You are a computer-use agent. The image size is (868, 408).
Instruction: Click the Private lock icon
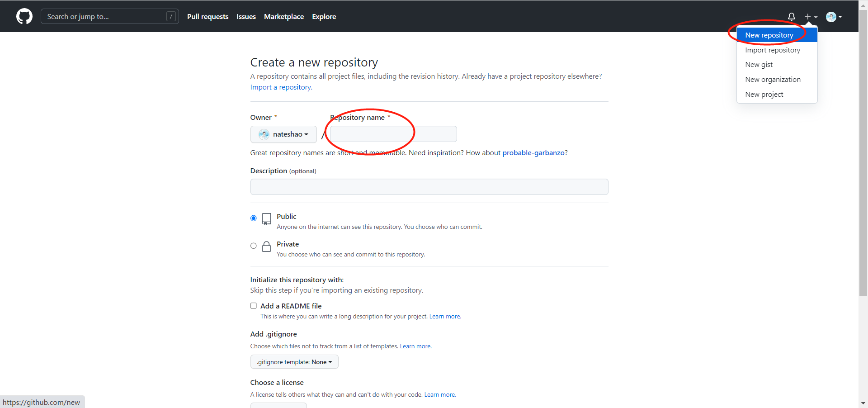pos(267,247)
